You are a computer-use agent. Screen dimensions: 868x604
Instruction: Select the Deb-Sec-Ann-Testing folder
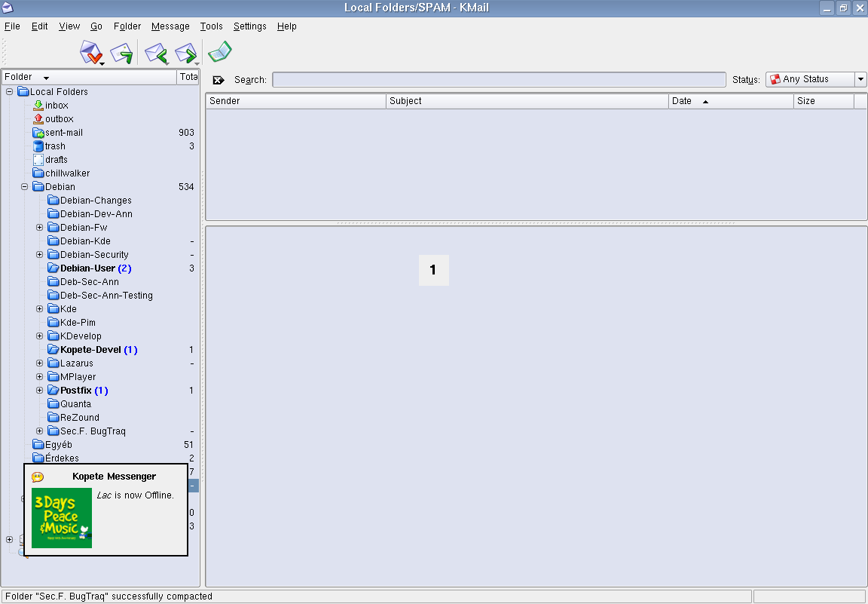coord(106,296)
